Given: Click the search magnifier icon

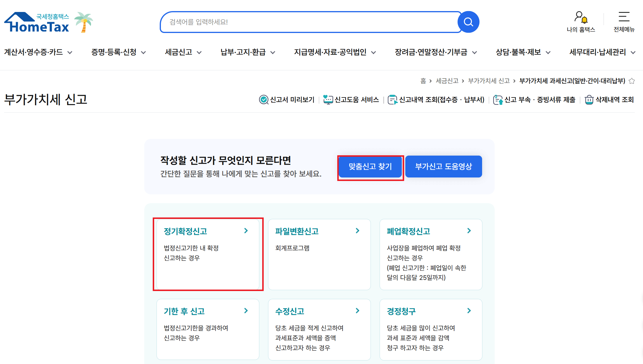Looking at the screenshot, I should pos(468,22).
